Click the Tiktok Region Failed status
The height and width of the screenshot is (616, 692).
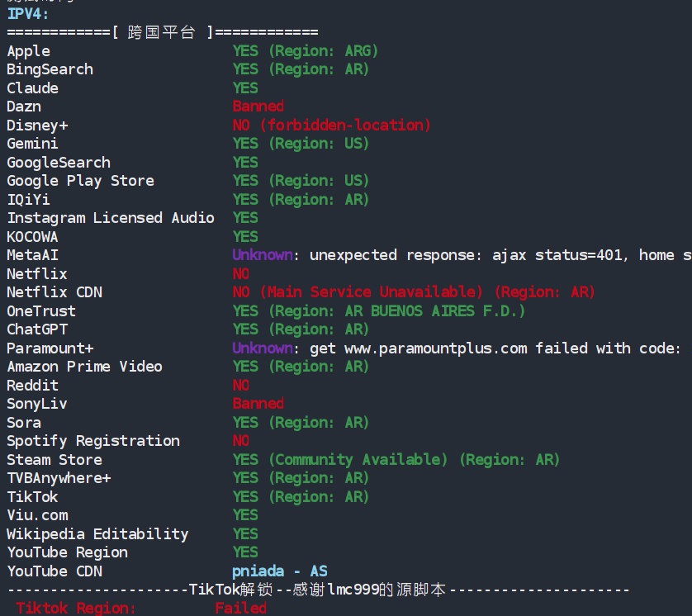[x=240, y=609]
